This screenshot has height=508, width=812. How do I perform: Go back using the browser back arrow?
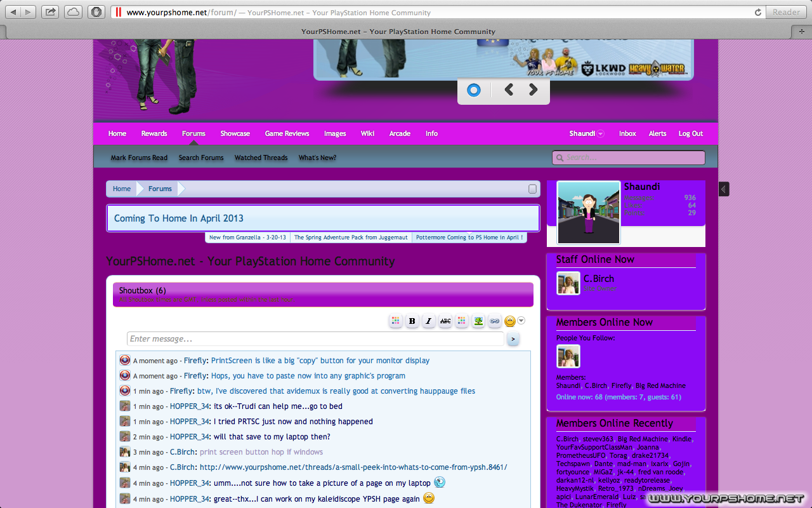13,12
